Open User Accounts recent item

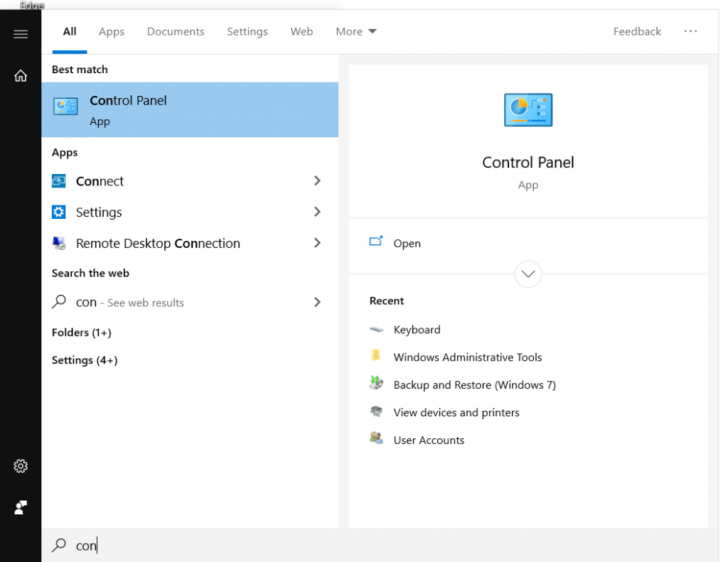coord(429,440)
